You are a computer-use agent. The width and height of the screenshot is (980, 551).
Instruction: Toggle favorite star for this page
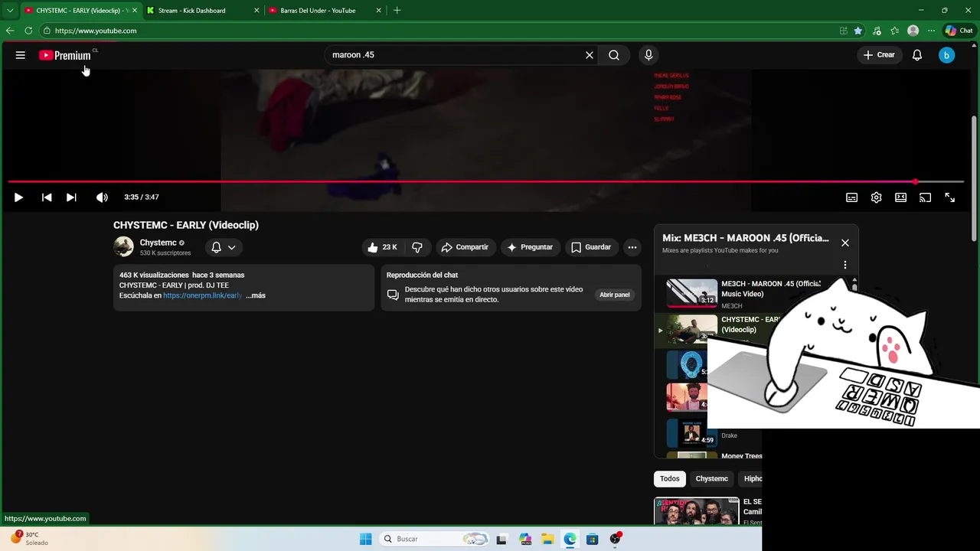[x=858, y=31]
